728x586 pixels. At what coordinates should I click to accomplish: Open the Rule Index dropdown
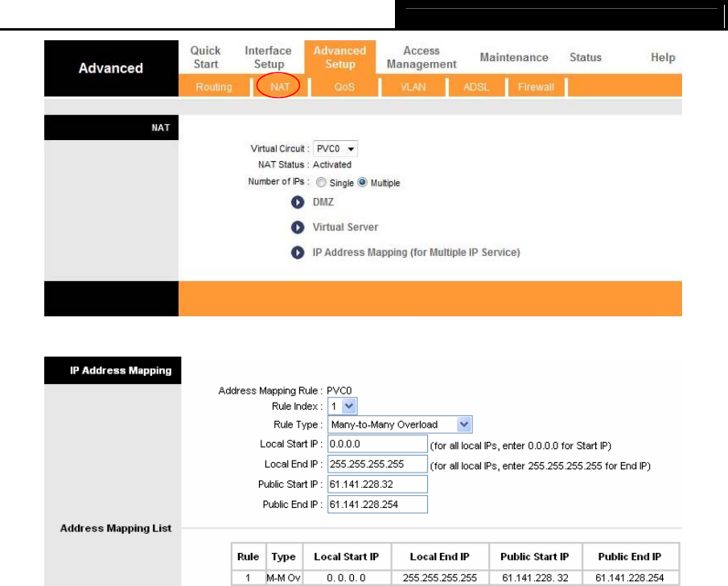[343, 406]
